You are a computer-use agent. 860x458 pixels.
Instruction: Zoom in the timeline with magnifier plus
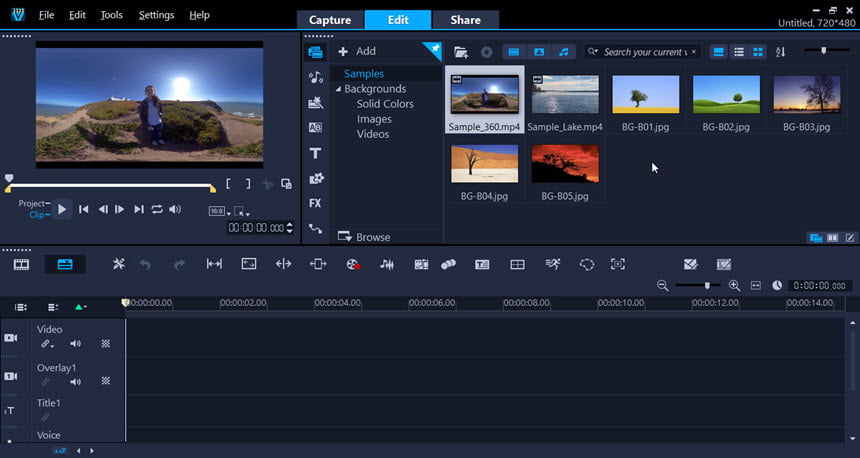tap(734, 286)
